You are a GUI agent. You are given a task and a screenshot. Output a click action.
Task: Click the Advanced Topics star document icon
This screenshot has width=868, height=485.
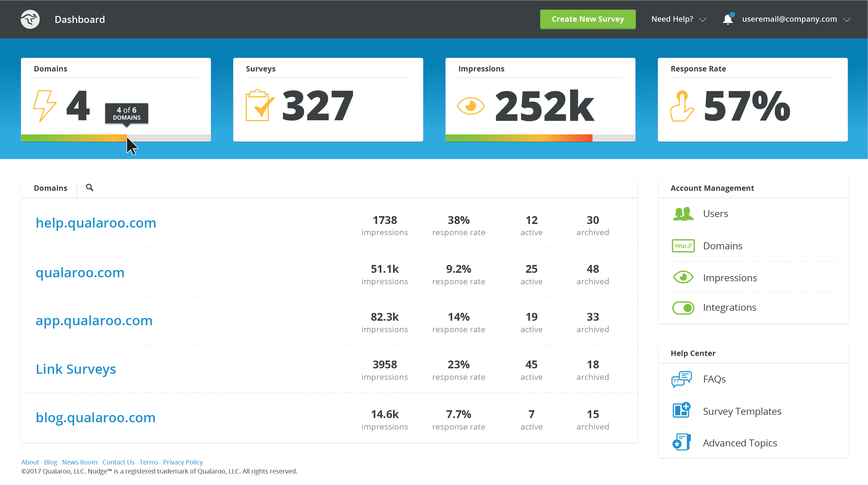pyautogui.click(x=682, y=442)
